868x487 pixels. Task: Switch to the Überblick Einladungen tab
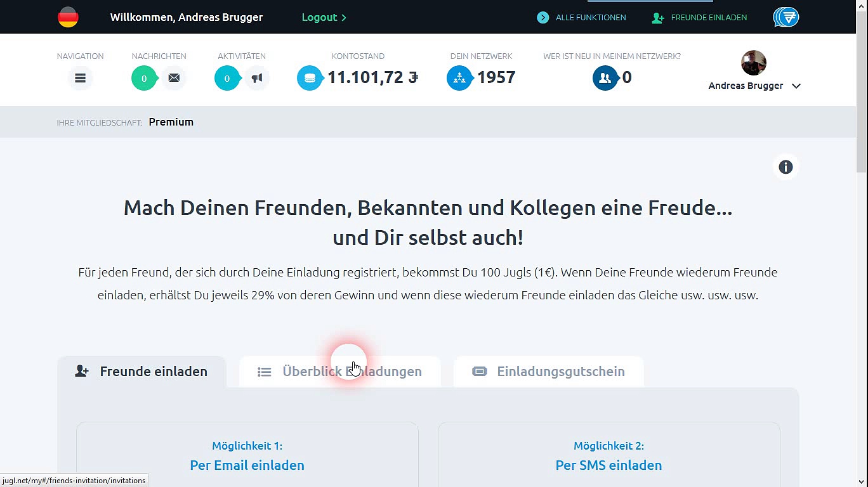click(340, 372)
